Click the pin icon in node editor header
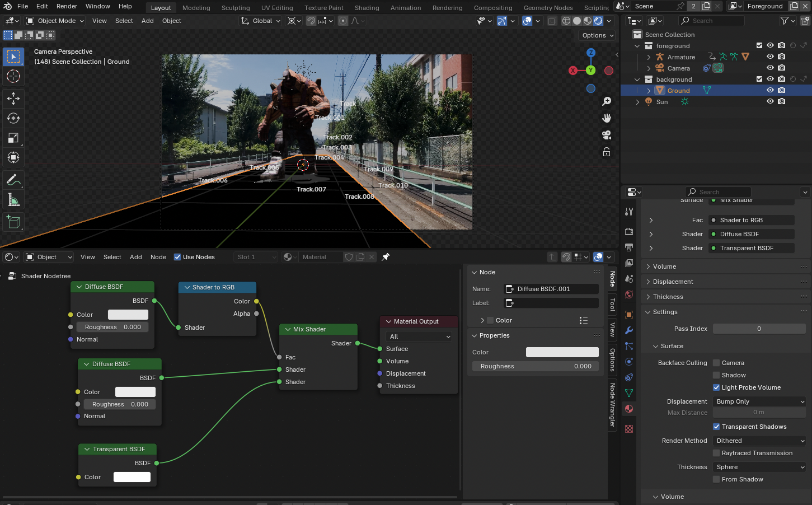Screen dimensions: 812x505 click(x=386, y=257)
